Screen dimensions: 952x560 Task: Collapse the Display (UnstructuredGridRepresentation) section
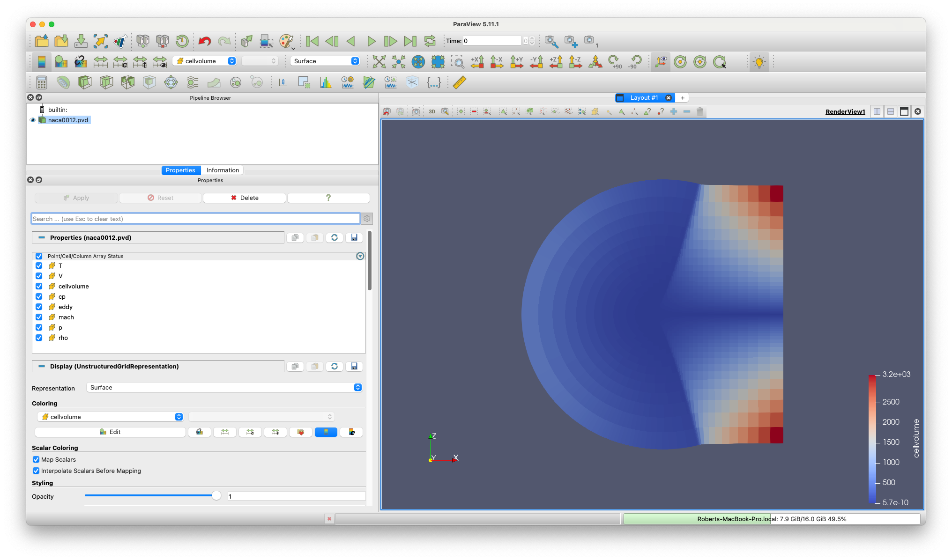pyautogui.click(x=42, y=366)
